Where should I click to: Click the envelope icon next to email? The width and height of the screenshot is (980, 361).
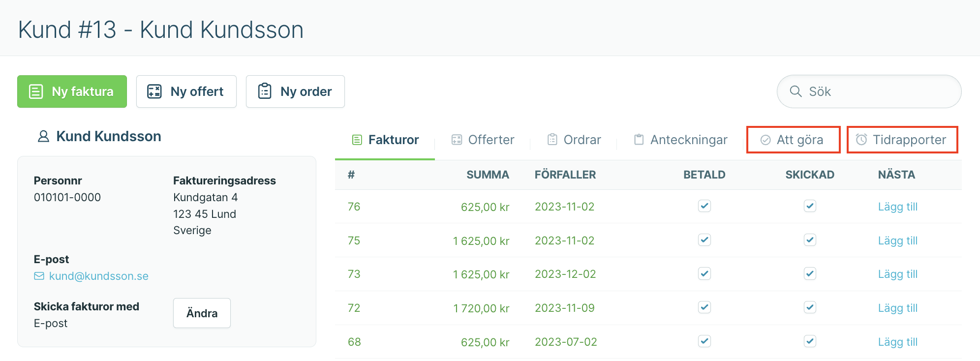coord(39,276)
